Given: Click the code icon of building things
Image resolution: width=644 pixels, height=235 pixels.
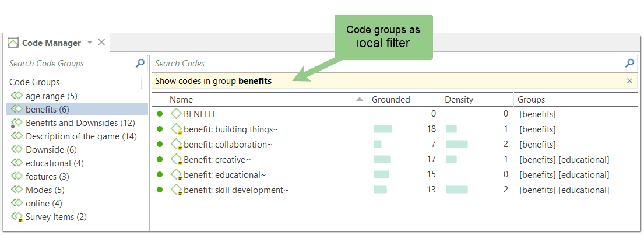Looking at the screenshot, I should [x=177, y=130].
